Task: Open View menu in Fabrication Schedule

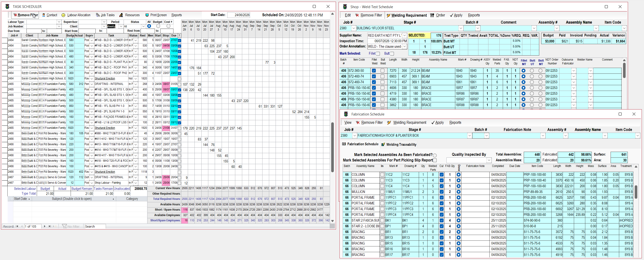Action: [348, 123]
